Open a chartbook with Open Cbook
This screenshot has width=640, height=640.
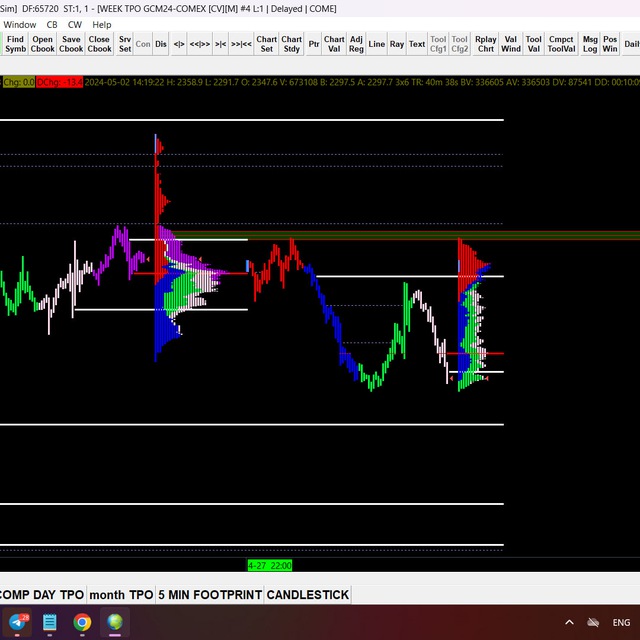[x=42, y=44]
